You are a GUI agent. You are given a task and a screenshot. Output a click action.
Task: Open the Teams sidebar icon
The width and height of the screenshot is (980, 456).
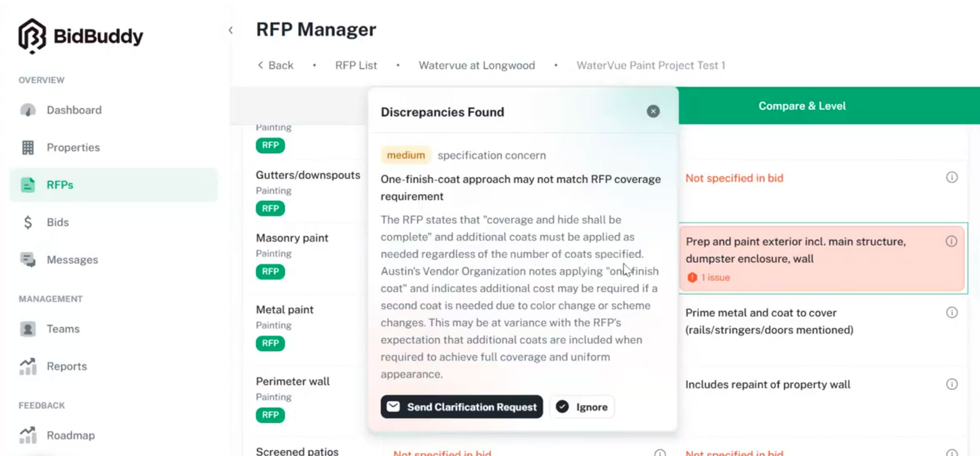(x=28, y=329)
